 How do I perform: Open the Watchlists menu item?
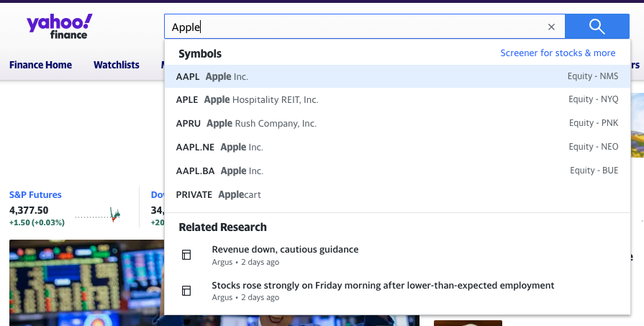tap(117, 65)
